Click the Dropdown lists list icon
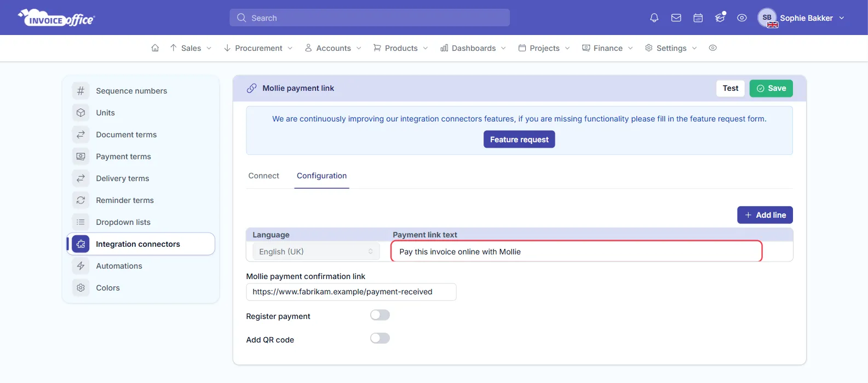This screenshot has height=383, width=868. tap(81, 222)
